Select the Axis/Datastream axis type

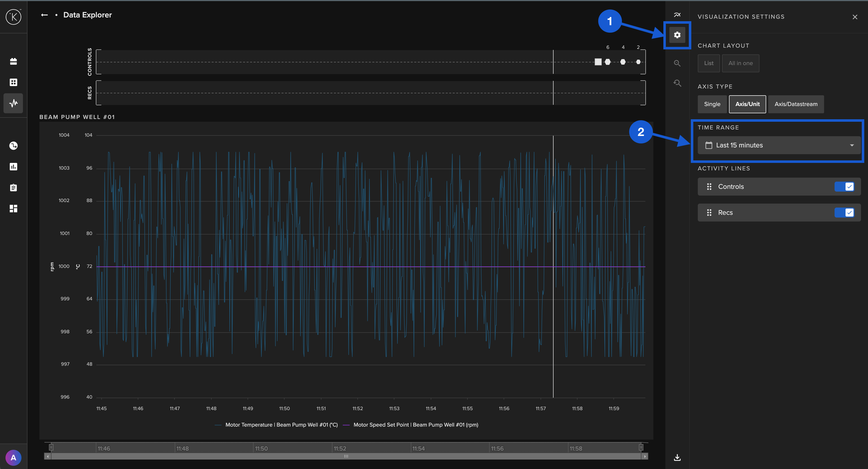[796, 104]
